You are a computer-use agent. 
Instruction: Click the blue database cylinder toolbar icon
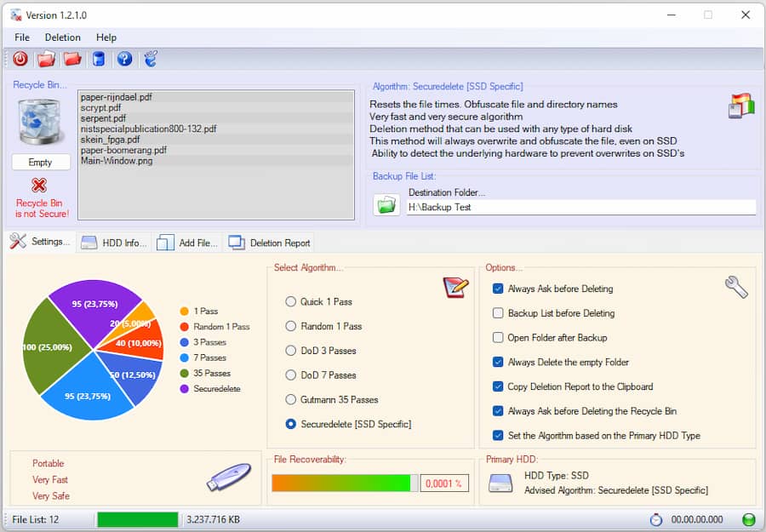click(x=99, y=59)
